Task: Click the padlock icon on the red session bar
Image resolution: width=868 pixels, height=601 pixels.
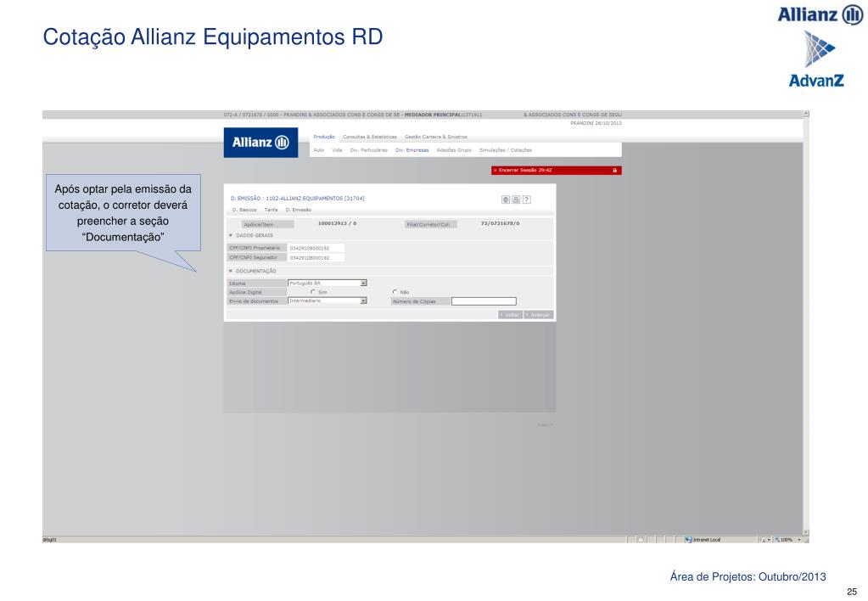Action: coord(614,170)
